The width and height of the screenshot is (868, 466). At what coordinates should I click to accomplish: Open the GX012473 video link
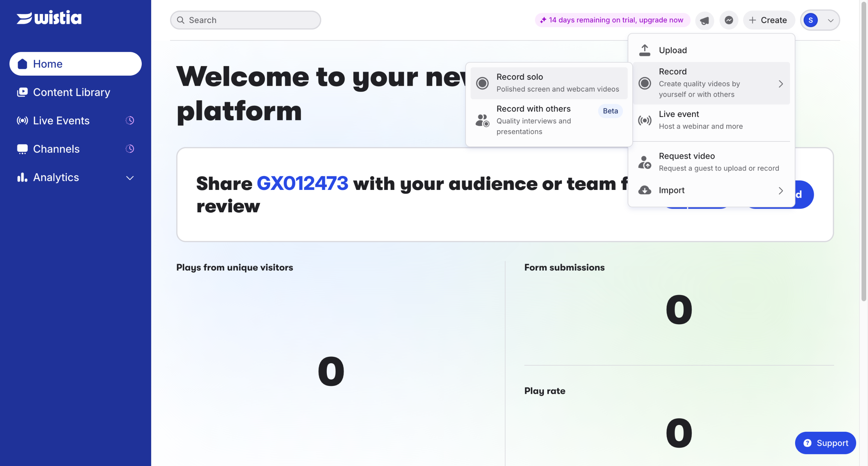click(302, 183)
